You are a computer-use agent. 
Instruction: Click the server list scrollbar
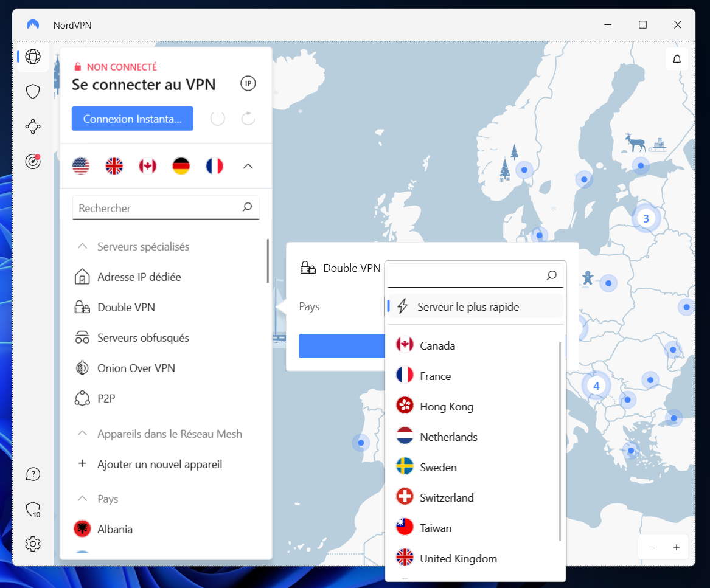(268, 261)
